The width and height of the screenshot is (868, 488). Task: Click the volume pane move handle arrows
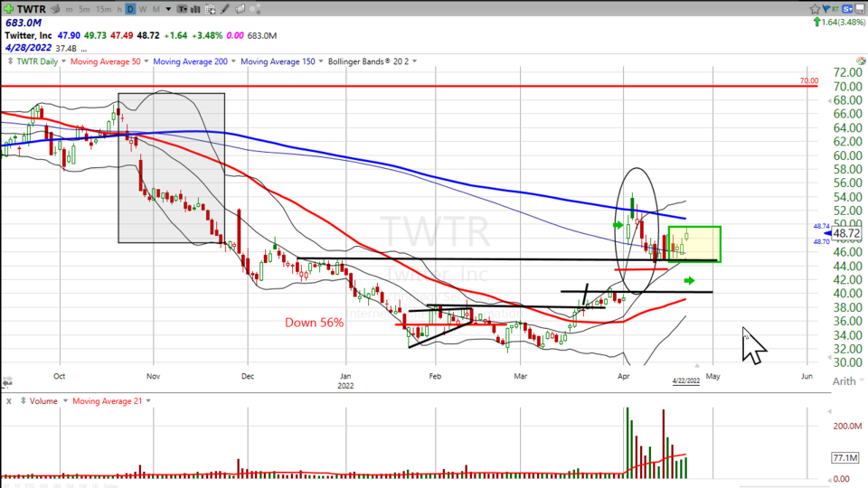tap(23, 401)
